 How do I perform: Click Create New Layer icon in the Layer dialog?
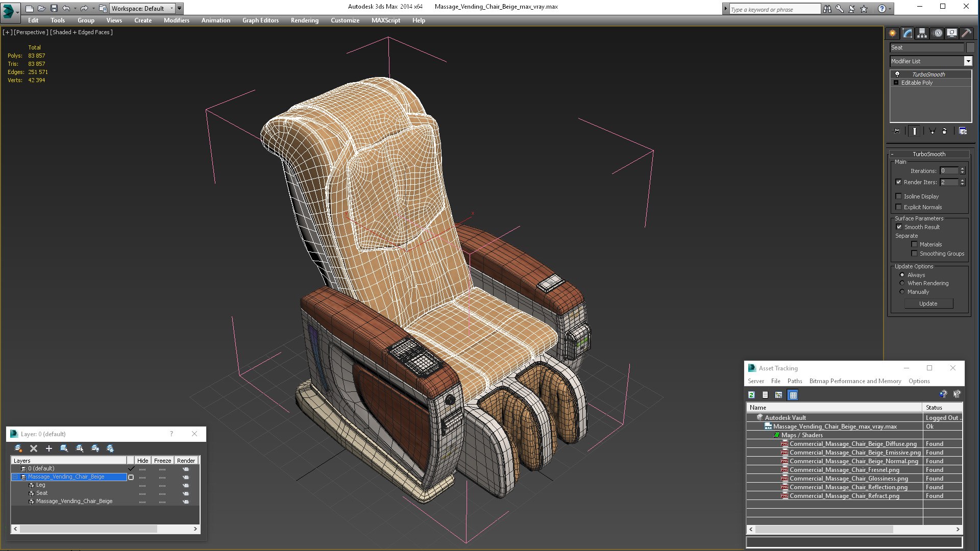(x=18, y=448)
